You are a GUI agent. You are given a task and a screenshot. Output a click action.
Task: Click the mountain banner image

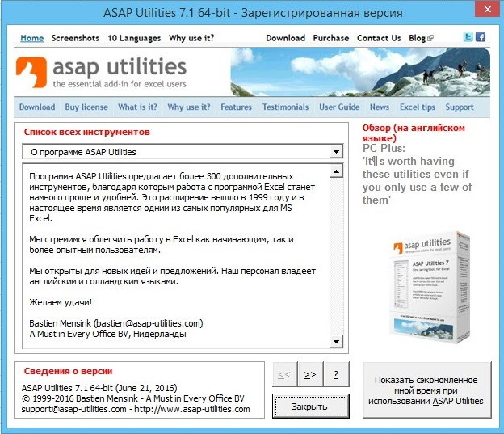360,72
